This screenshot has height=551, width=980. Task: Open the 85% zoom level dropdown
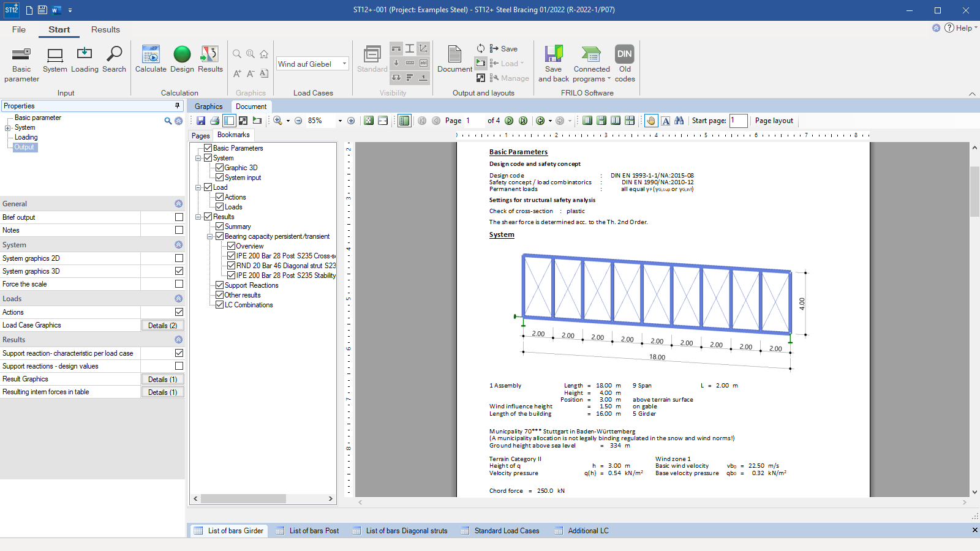340,121
